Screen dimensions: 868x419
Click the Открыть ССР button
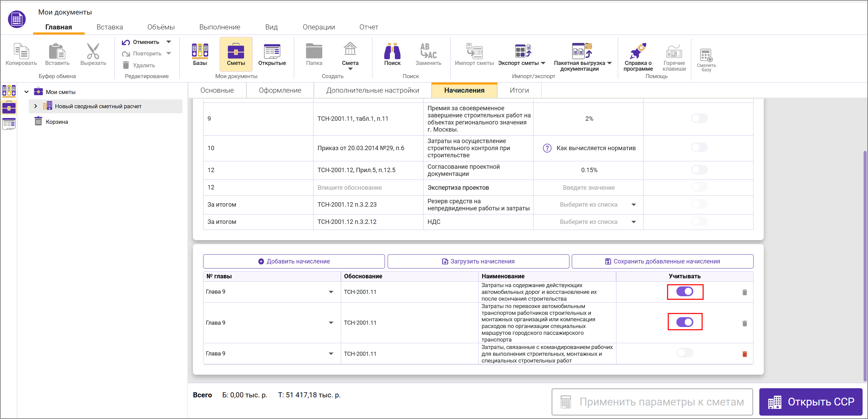tap(811, 402)
